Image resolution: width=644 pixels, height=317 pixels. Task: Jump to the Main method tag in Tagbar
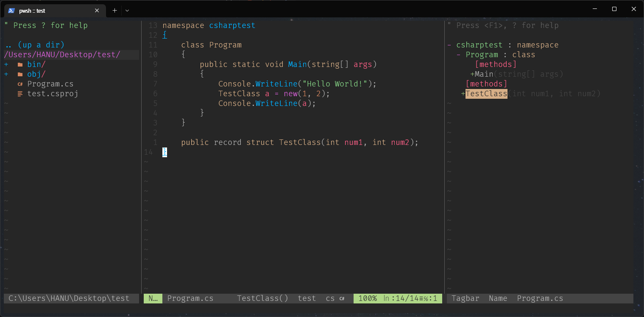(x=484, y=74)
